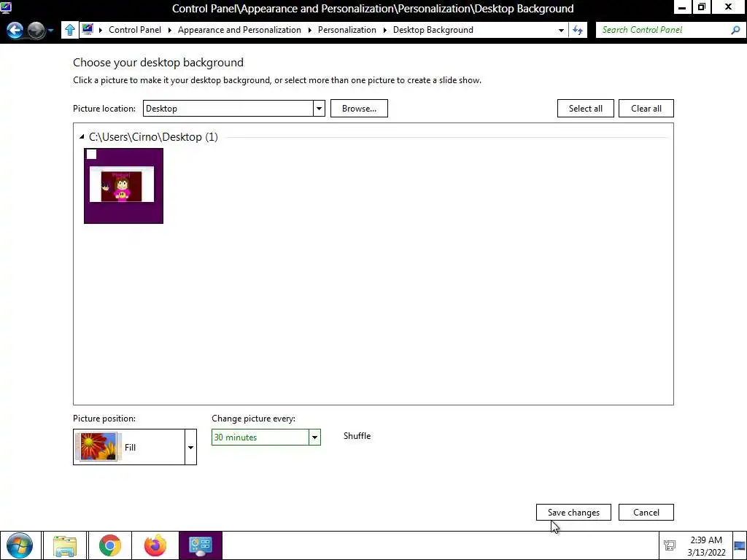Click the Up one level arrow icon
This screenshot has width=747, height=560.
(x=69, y=30)
